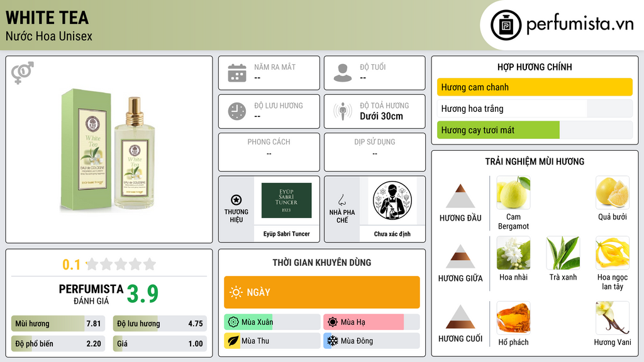Click the star badge icon above Thương hiệu
This screenshot has height=362, width=644.
click(x=236, y=200)
